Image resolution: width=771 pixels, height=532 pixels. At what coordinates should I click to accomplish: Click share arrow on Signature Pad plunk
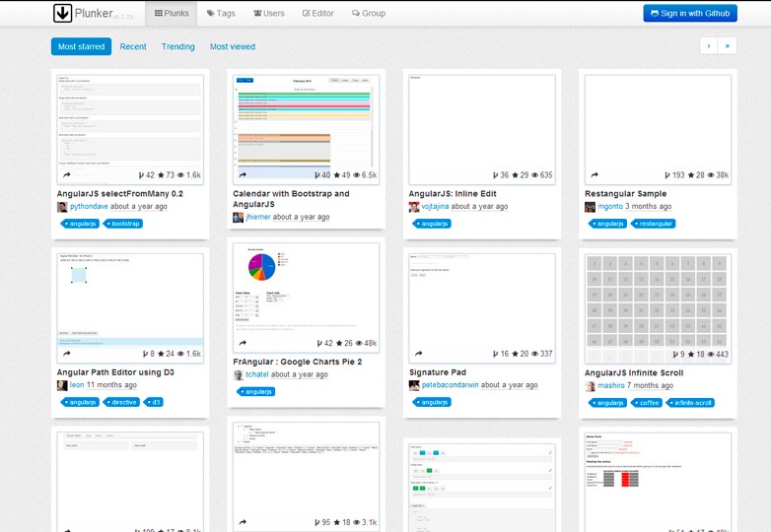[418, 354]
